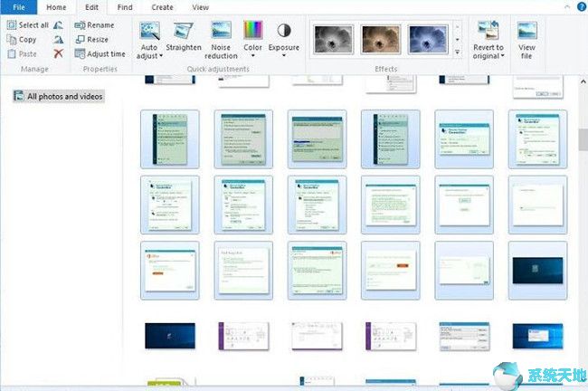Click the vertical scrollbar of the gallery
The width and height of the screenshot is (588, 391).
click(583, 138)
